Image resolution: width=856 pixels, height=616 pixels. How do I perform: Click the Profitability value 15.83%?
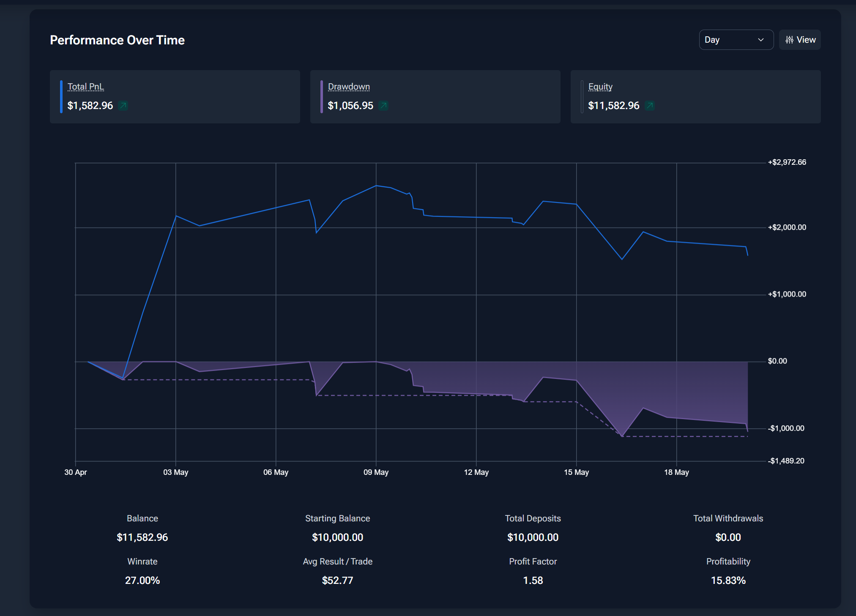point(728,581)
